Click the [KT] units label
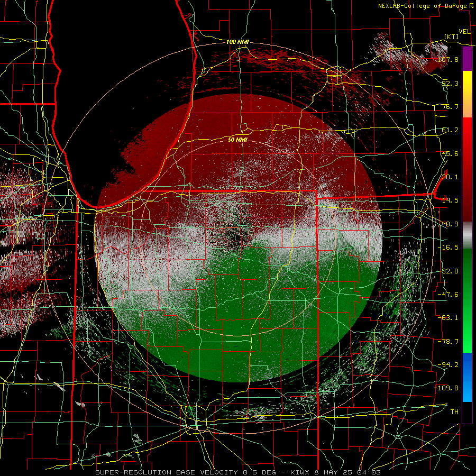This screenshot has width=476, height=476. tap(452, 36)
